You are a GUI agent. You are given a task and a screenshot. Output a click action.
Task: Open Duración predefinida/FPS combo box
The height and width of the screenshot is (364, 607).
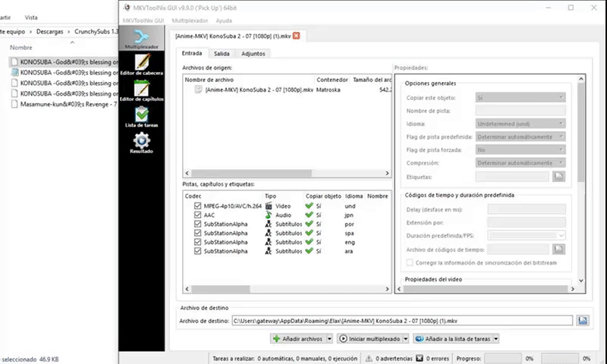(x=527, y=236)
